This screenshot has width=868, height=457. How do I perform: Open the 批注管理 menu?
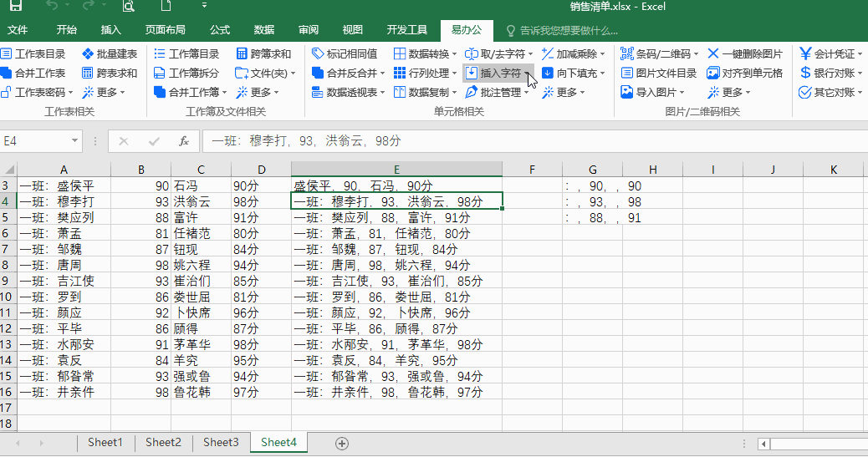click(497, 93)
